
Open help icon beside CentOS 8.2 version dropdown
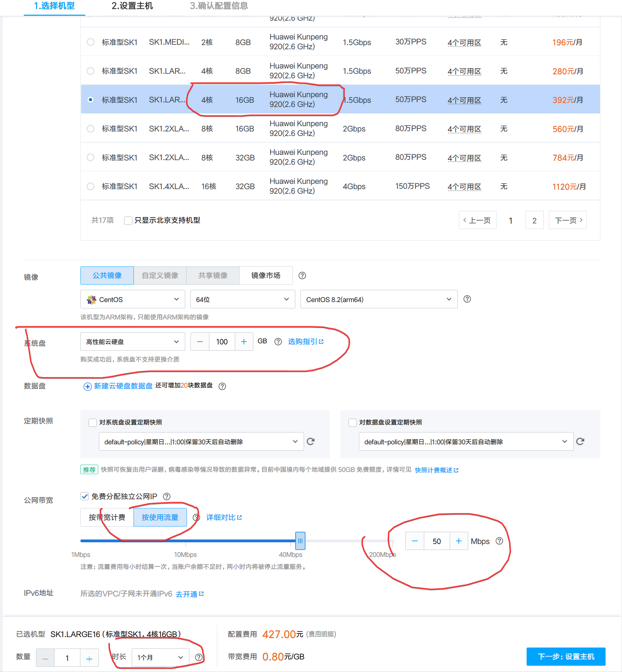tap(467, 299)
